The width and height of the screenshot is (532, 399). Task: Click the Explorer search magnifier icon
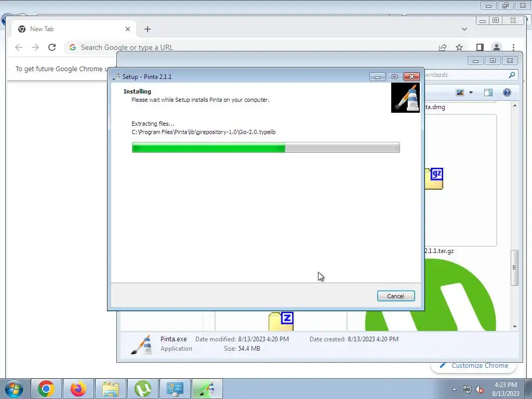click(x=512, y=75)
